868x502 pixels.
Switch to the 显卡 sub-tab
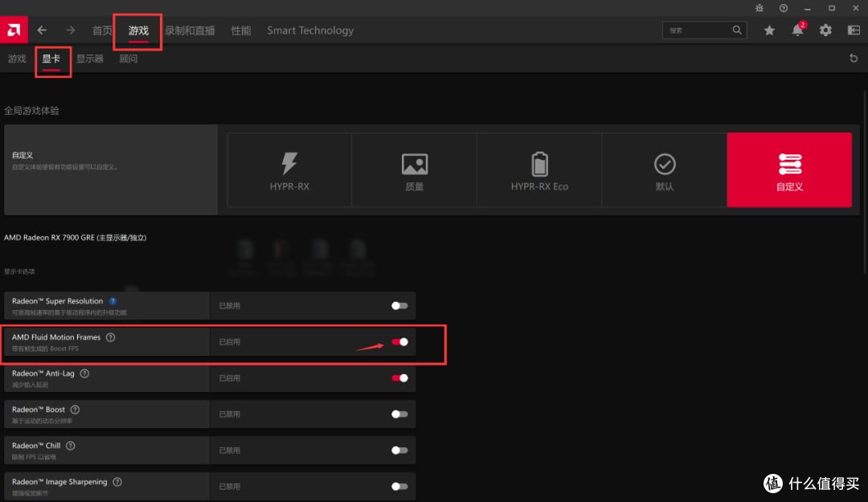51,59
